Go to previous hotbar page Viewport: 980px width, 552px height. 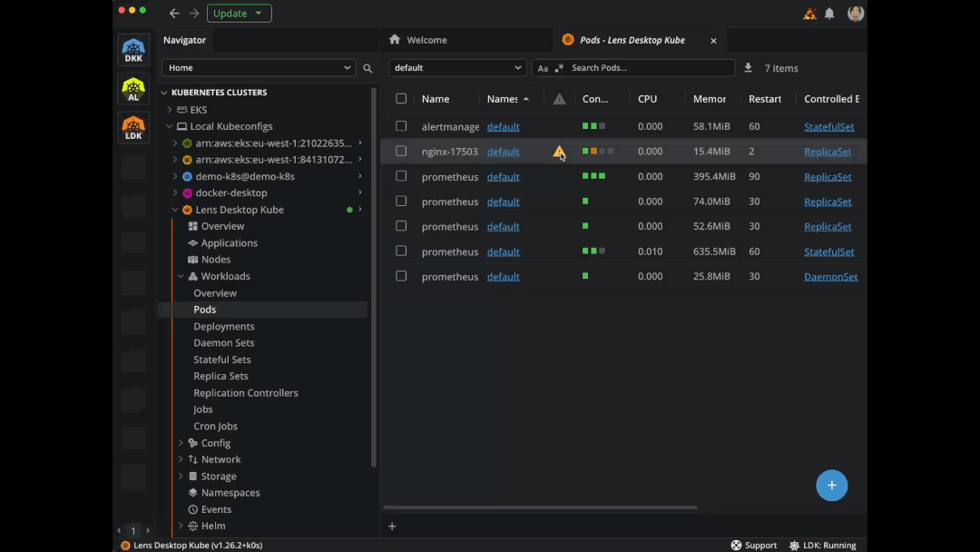coord(119,531)
